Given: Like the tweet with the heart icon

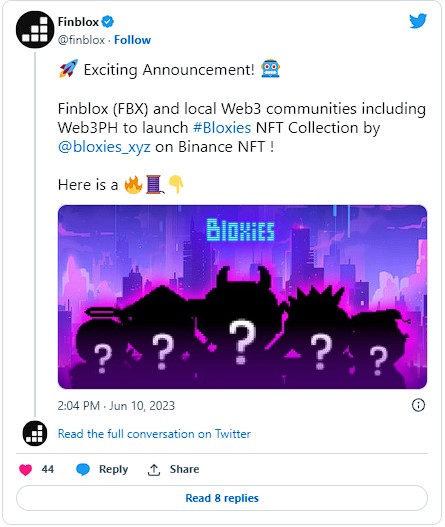Looking at the screenshot, I should (x=25, y=470).
